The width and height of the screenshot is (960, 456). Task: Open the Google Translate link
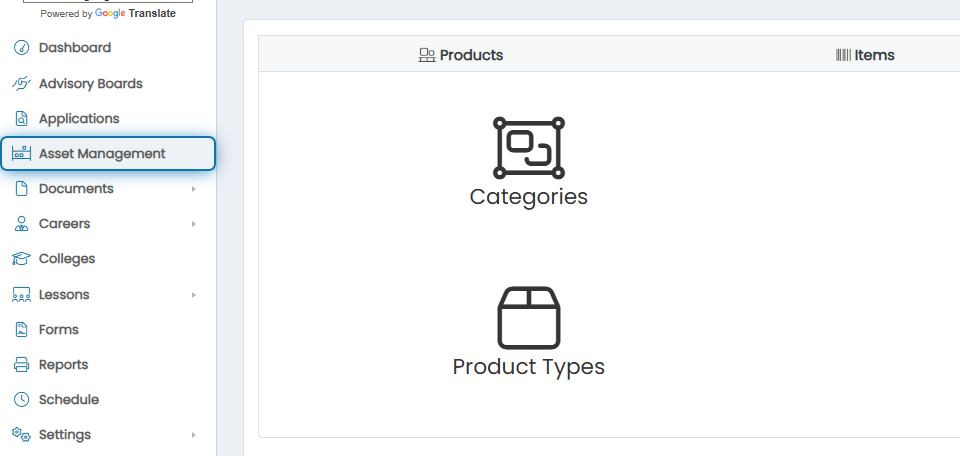[x=135, y=13]
